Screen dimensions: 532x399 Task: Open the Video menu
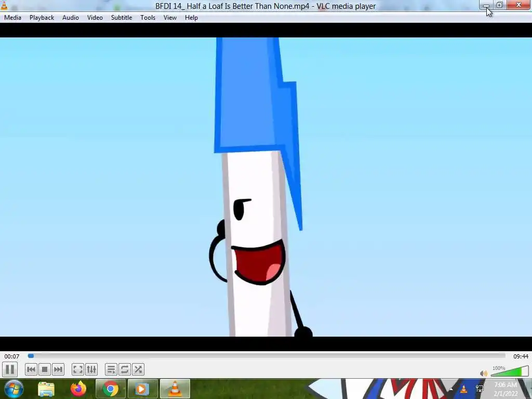click(95, 18)
